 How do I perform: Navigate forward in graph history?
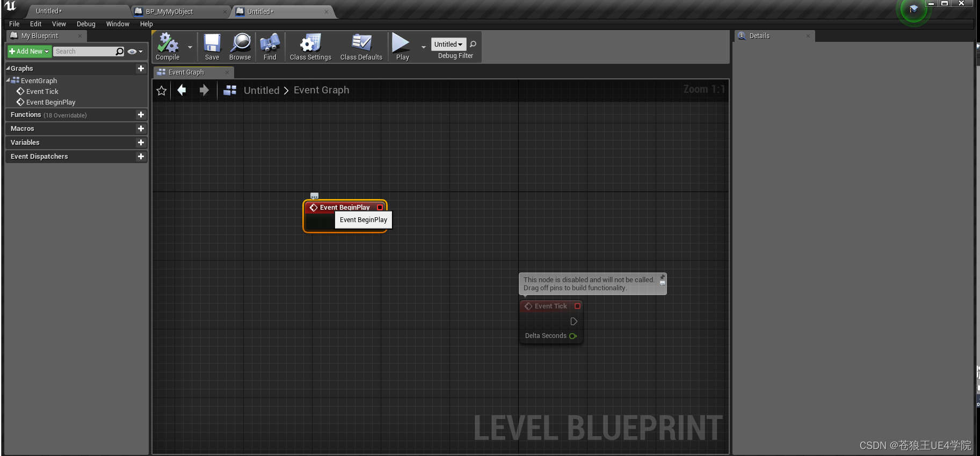[204, 90]
